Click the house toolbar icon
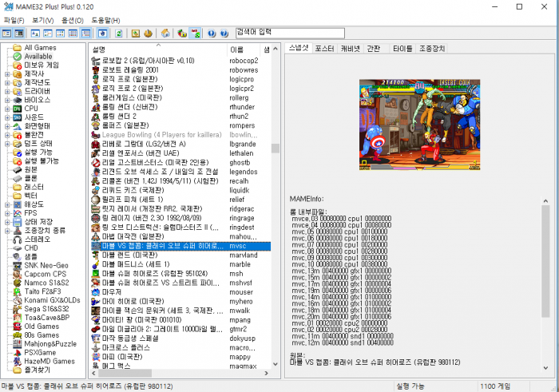Viewport: 559px width, 392px height. 165,34
